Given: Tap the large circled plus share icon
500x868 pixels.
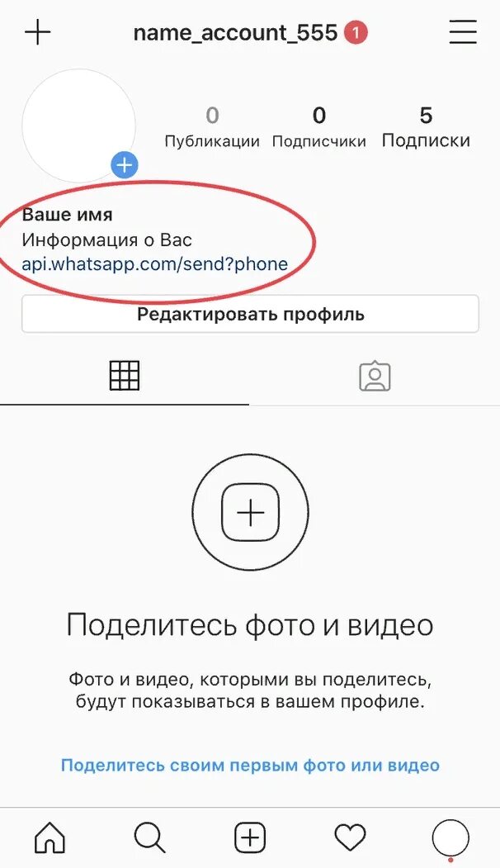Looking at the screenshot, I should (251, 512).
